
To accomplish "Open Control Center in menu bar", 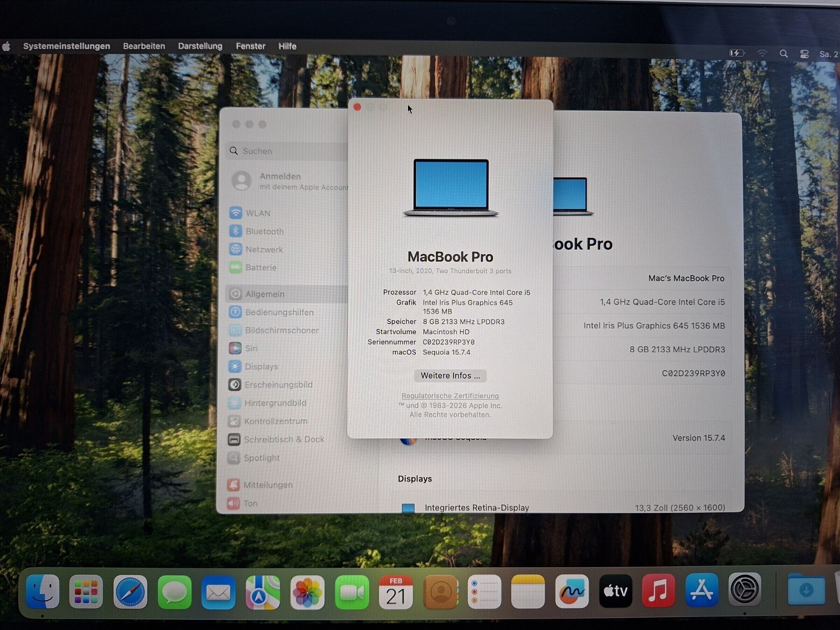I will click(x=804, y=54).
